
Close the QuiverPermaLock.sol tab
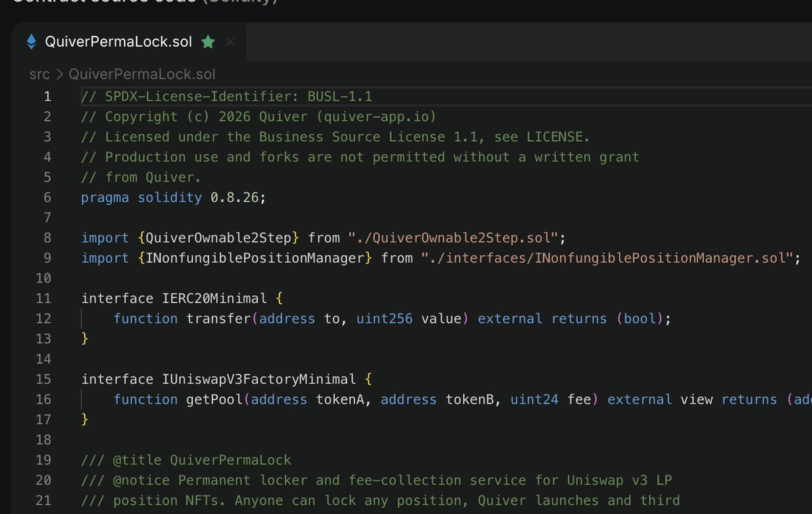230,42
